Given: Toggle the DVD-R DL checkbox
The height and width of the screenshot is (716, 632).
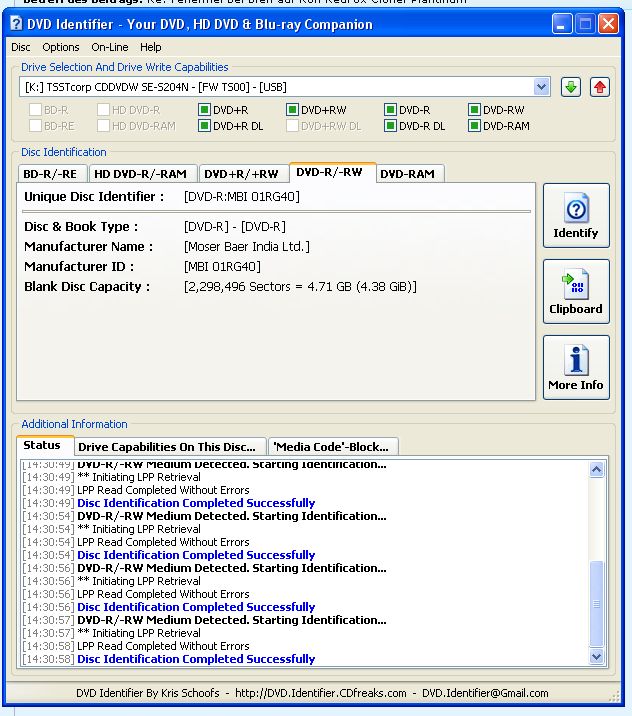Looking at the screenshot, I should point(390,126).
